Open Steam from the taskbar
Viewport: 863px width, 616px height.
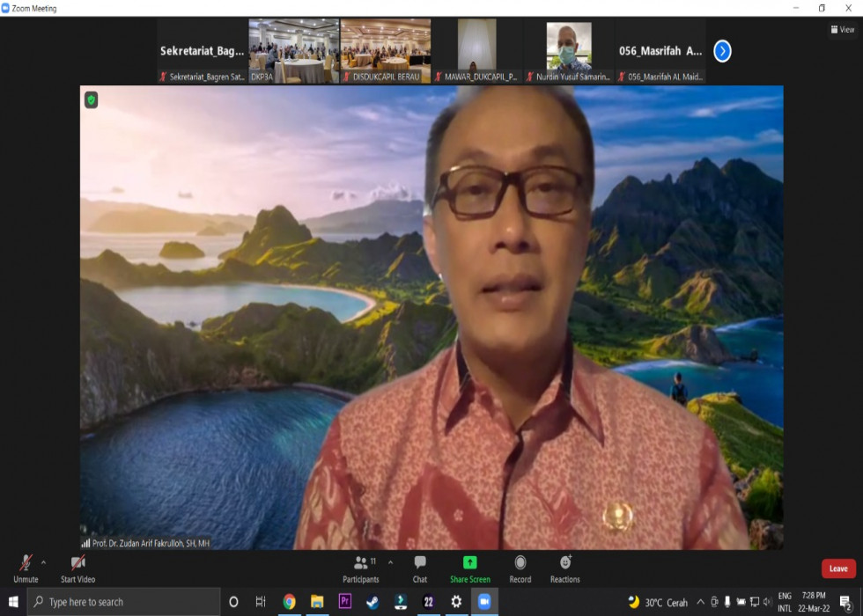click(372, 602)
